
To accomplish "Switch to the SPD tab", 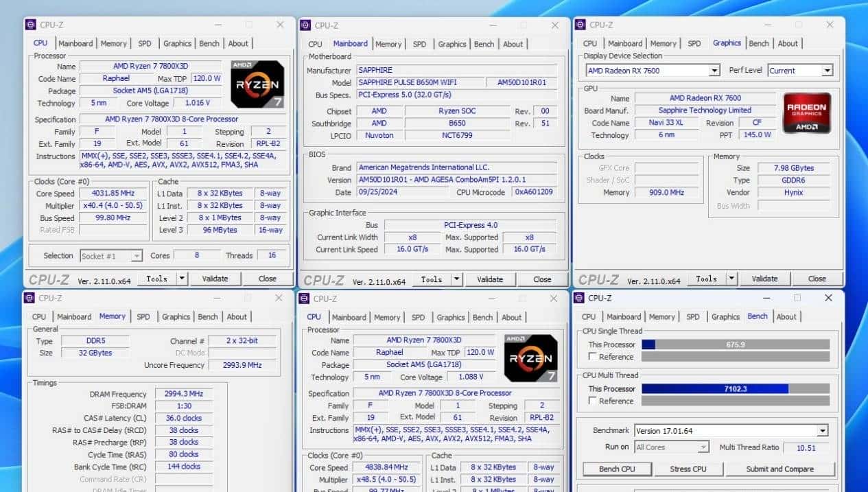I will click(x=144, y=43).
